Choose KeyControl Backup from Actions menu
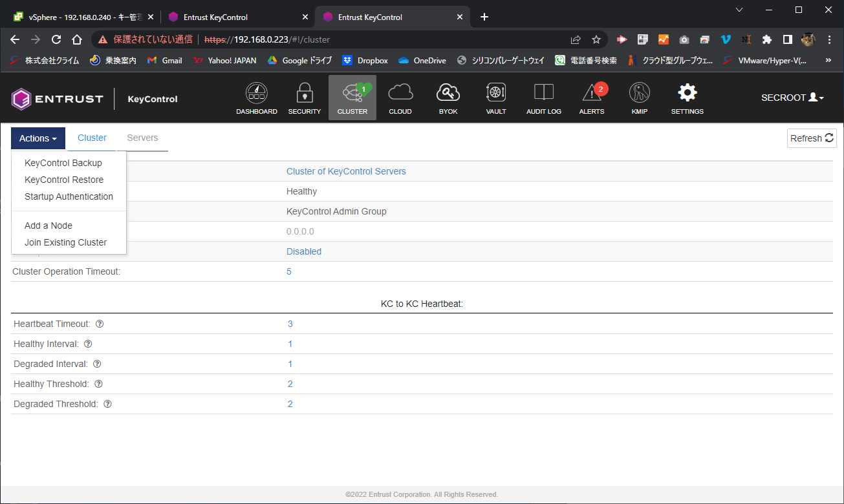The width and height of the screenshot is (844, 504). (x=63, y=163)
